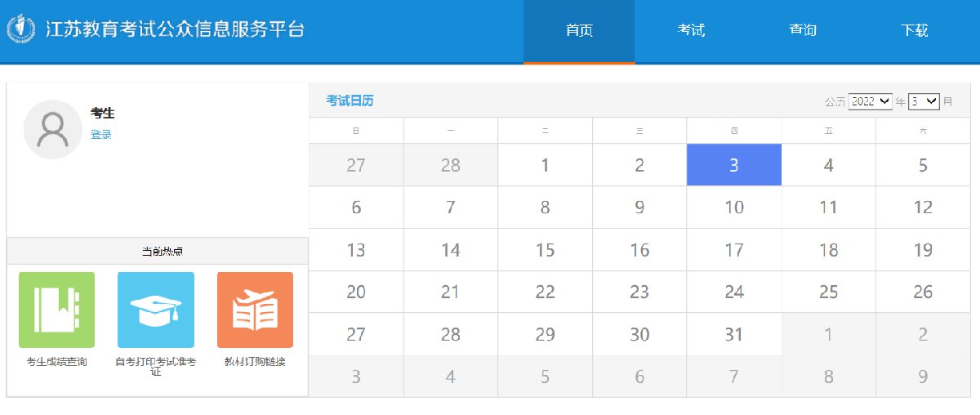Open the green score query icon

56,310
